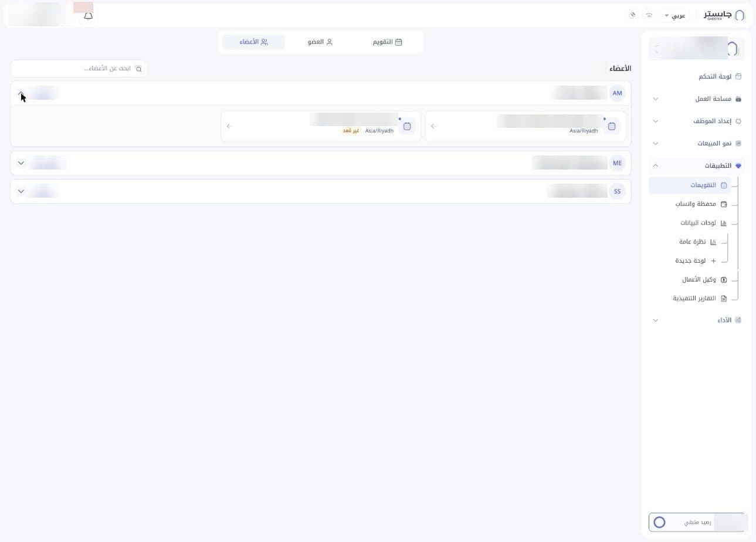Screen dimensions: 756x542
Task: Open نظرة عامة dashboard in sidebar
Action: point(697,242)
